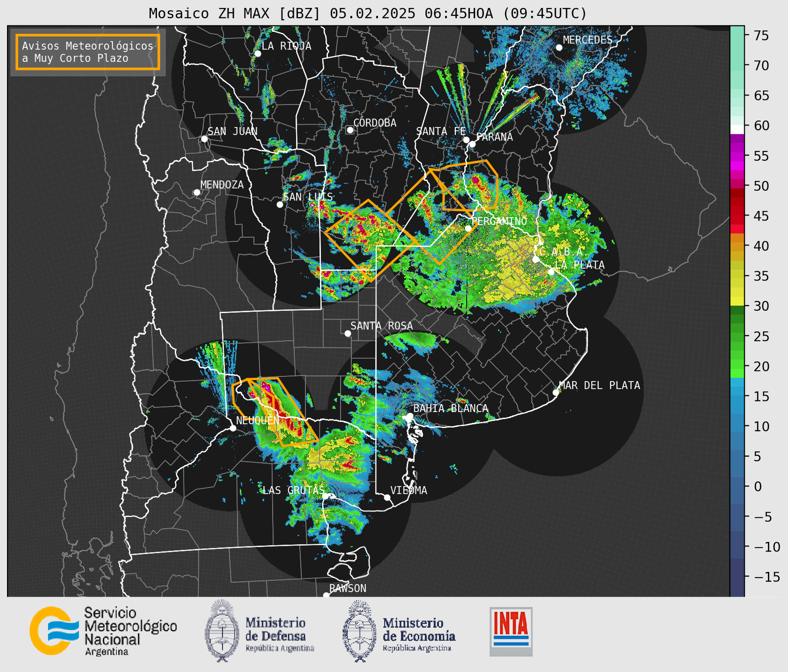The height and width of the screenshot is (672, 788).
Task: Click the blue 10 dBZ color bar segment
Action: click(x=737, y=426)
